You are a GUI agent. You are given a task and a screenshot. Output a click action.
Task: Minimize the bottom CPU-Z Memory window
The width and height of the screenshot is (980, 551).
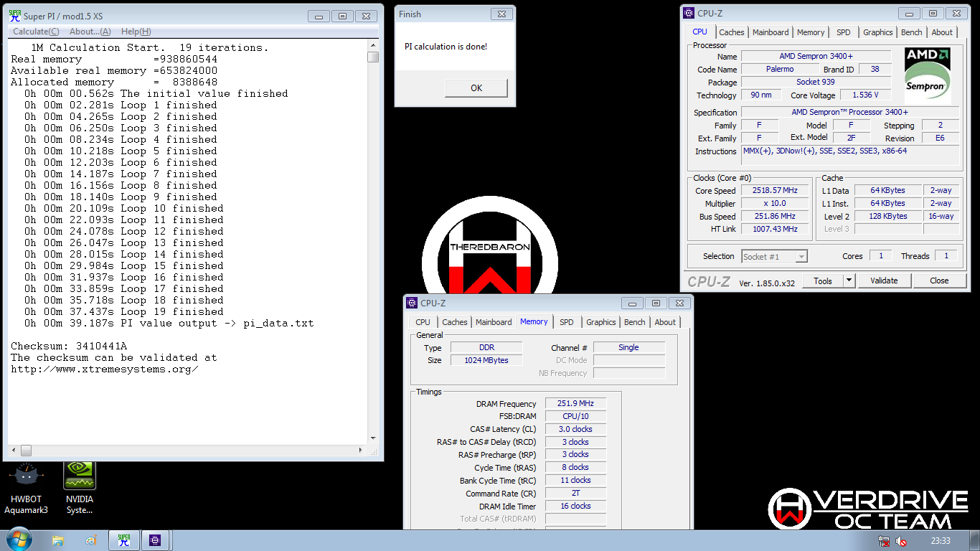pos(632,303)
